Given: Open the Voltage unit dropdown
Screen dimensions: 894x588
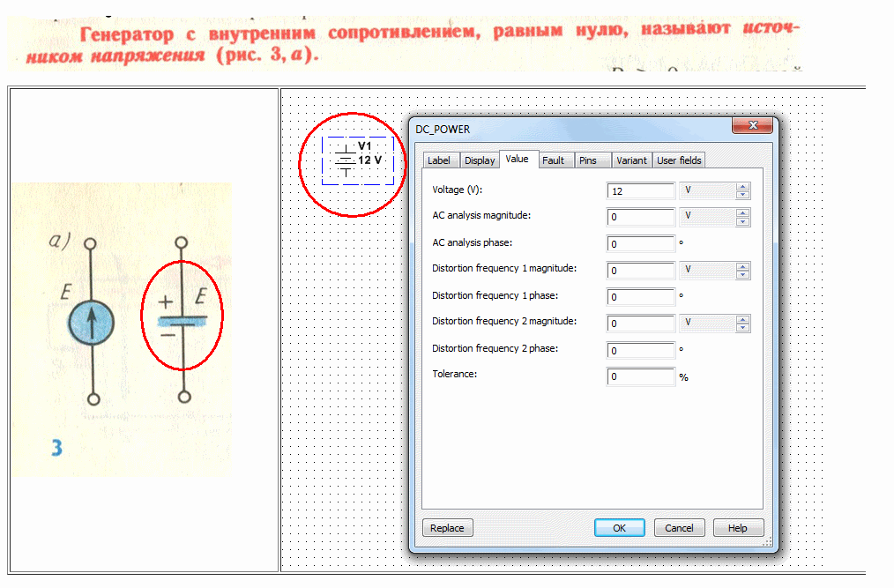Looking at the screenshot, I should tap(706, 190).
